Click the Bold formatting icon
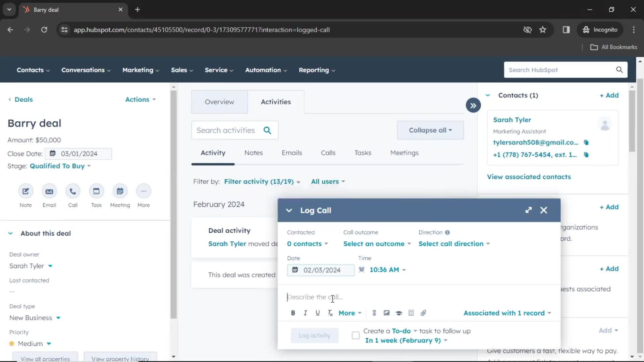 point(292,313)
